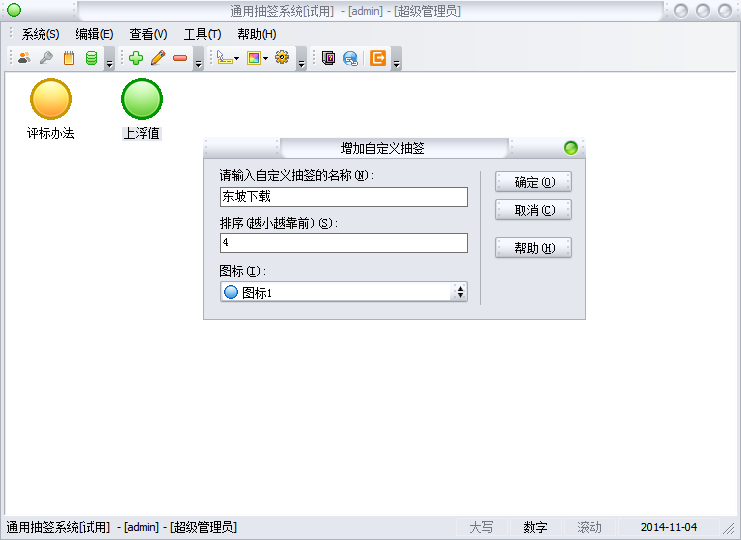Click the 排序(越小越靠前) label

279,223
